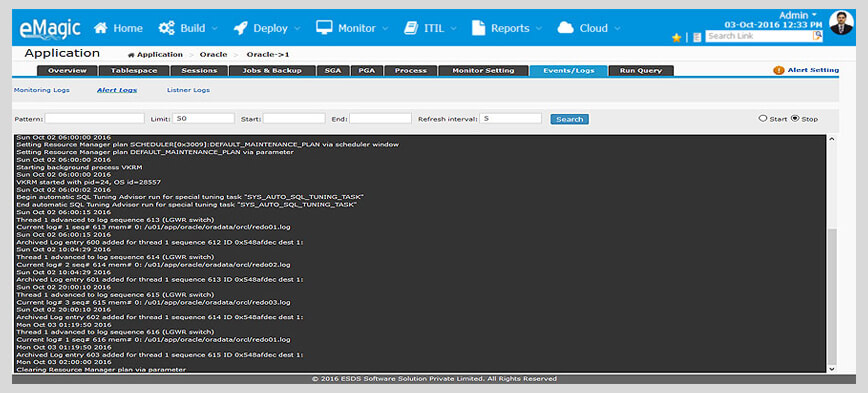
Task: Expand the Cloud menu chevron
Action: (x=617, y=29)
